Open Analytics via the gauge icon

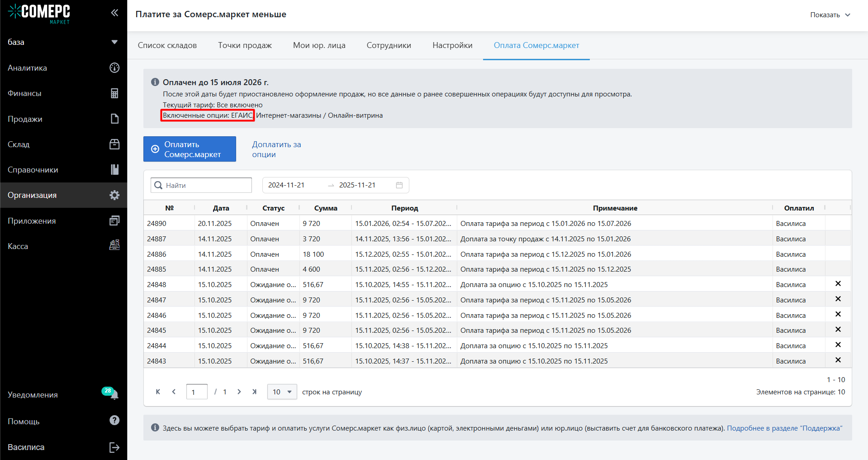114,68
